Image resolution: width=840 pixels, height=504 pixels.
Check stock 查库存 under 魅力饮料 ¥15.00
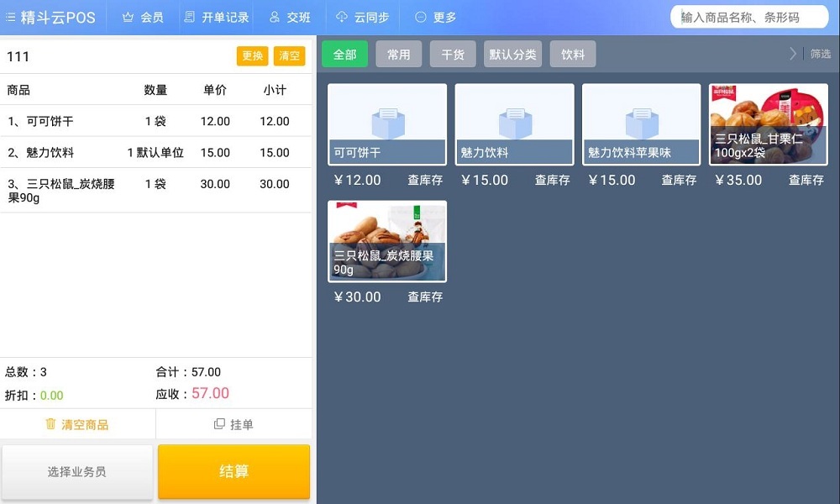553,180
